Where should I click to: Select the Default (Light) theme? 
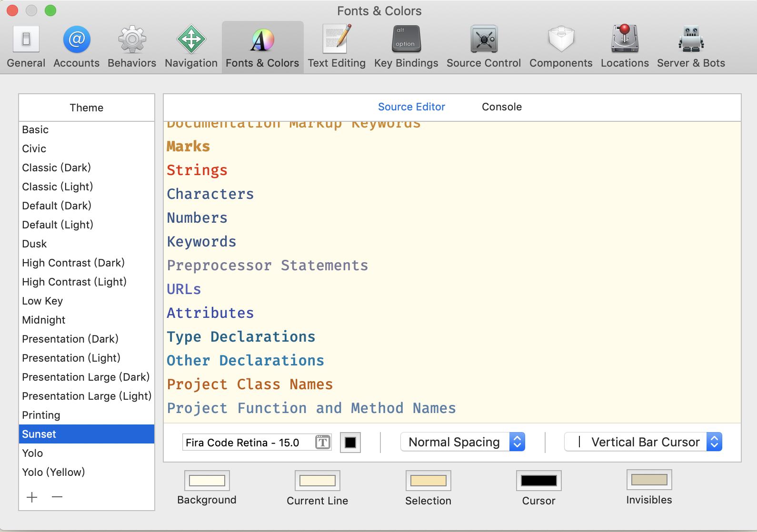pos(87,225)
